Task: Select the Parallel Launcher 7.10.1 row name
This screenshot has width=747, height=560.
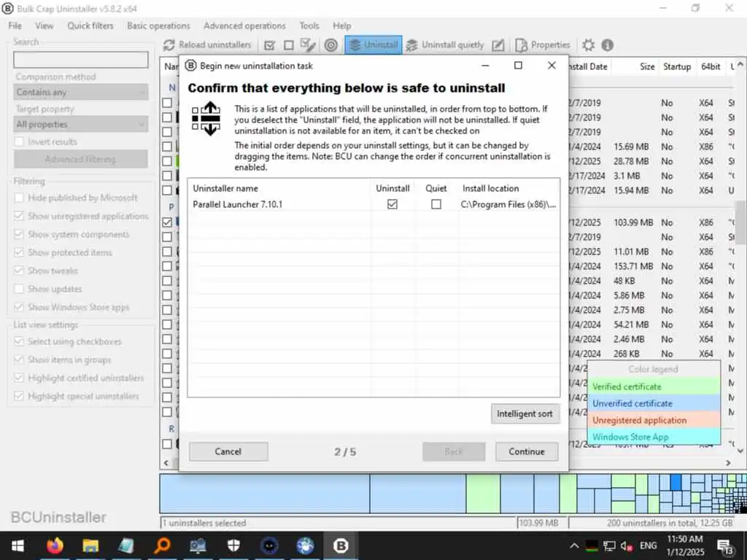Action: [x=237, y=204]
